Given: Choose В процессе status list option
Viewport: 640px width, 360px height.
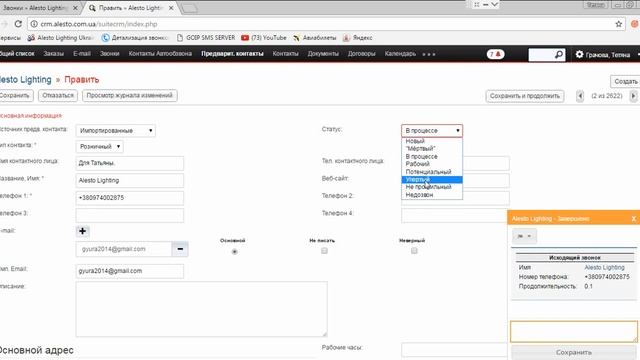Looking at the screenshot, I should pos(432,156).
